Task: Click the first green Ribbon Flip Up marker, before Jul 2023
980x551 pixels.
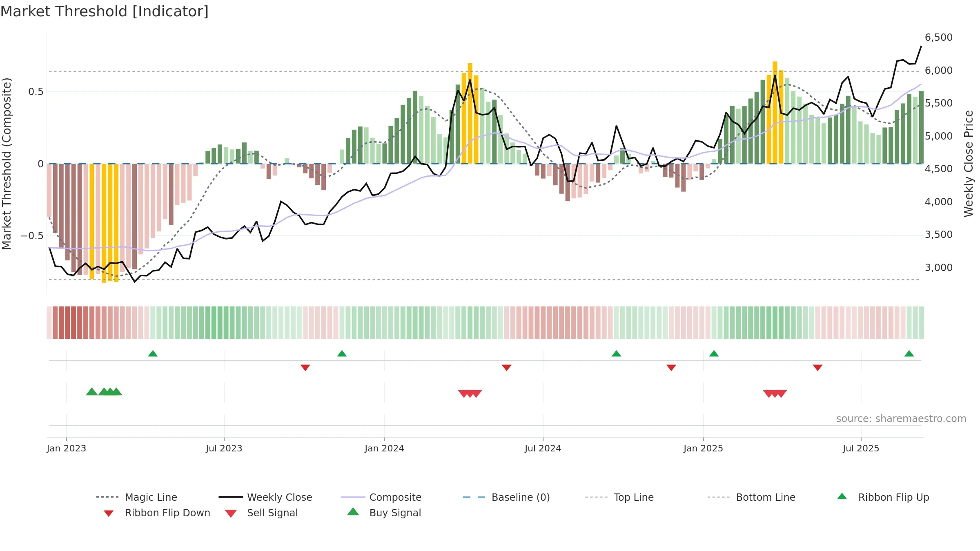Action: point(153,353)
